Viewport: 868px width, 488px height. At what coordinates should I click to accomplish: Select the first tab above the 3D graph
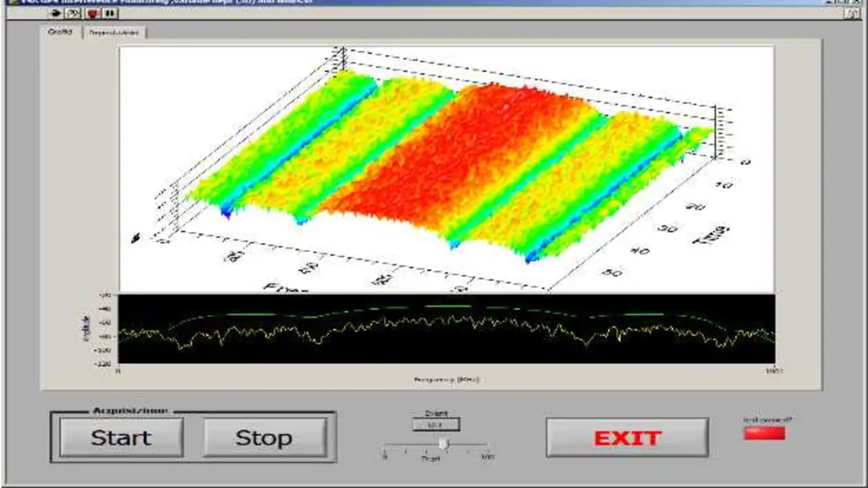pos(60,32)
